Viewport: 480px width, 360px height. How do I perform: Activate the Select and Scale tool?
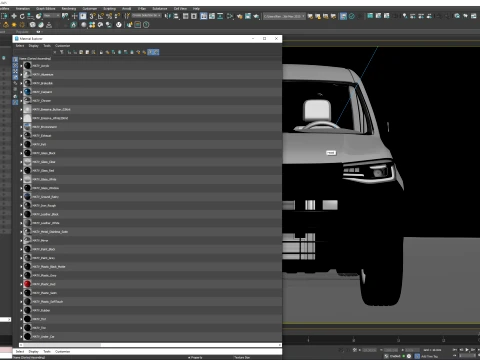30,16
